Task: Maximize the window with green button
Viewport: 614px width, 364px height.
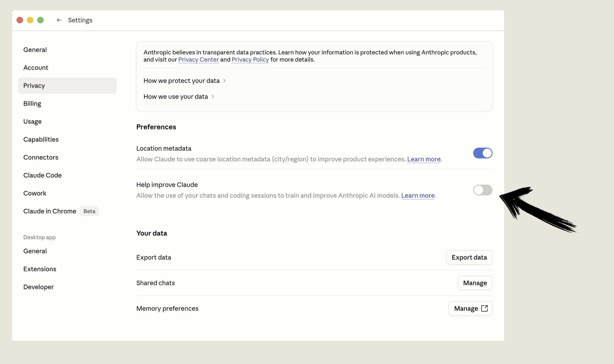Action: pos(40,20)
